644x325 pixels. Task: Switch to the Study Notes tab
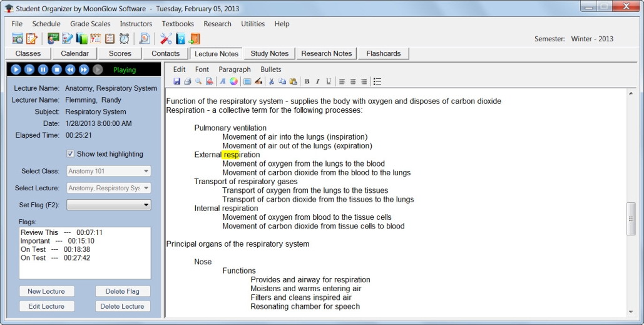pyautogui.click(x=269, y=53)
